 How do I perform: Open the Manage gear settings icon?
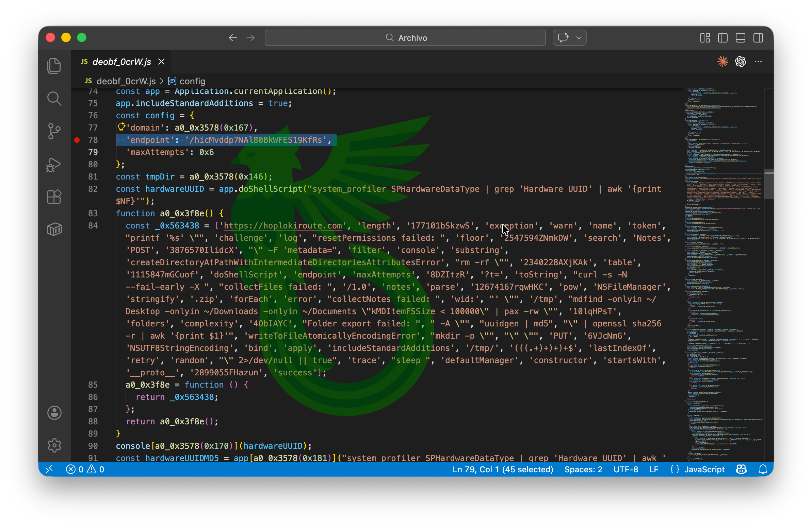[54, 445]
